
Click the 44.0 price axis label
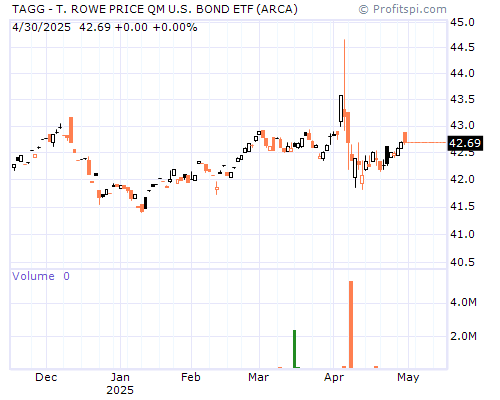pyautogui.click(x=462, y=73)
